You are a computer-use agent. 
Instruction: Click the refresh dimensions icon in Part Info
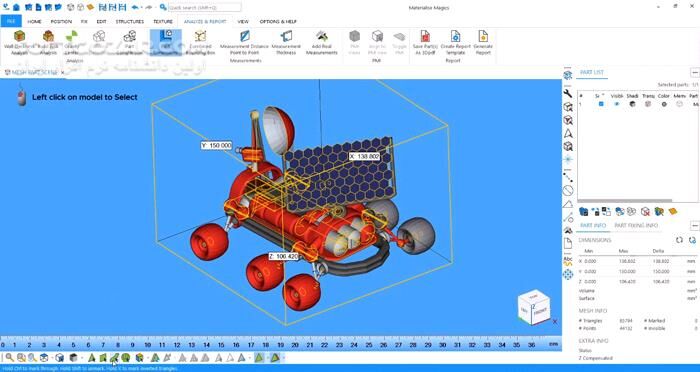679,240
